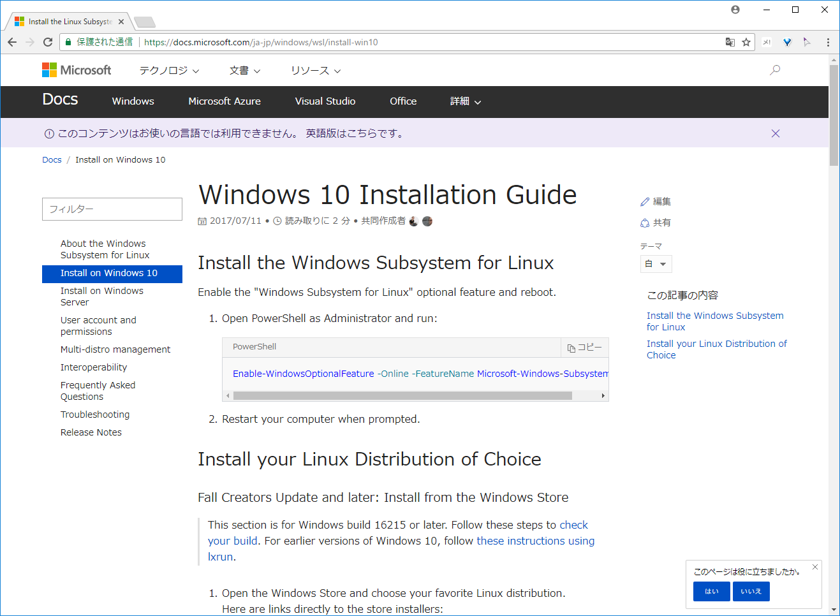This screenshot has width=840, height=616.
Task: Click the blue Y extension icon
Action: [x=788, y=42]
